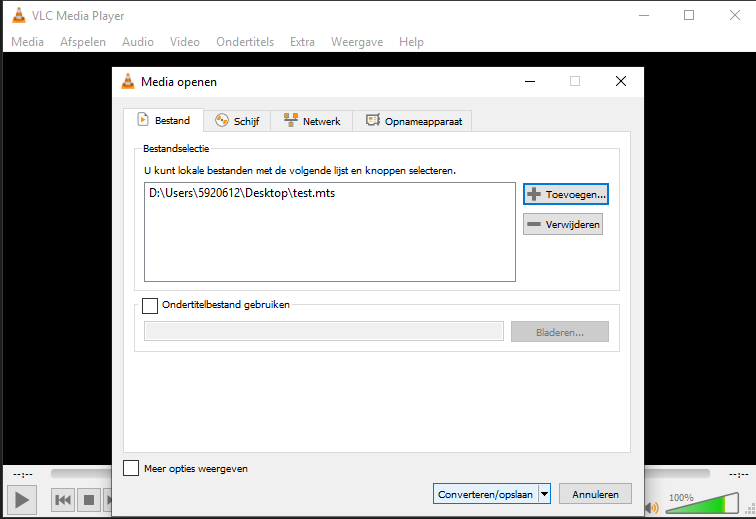Select the test.mts file entry

click(242, 193)
